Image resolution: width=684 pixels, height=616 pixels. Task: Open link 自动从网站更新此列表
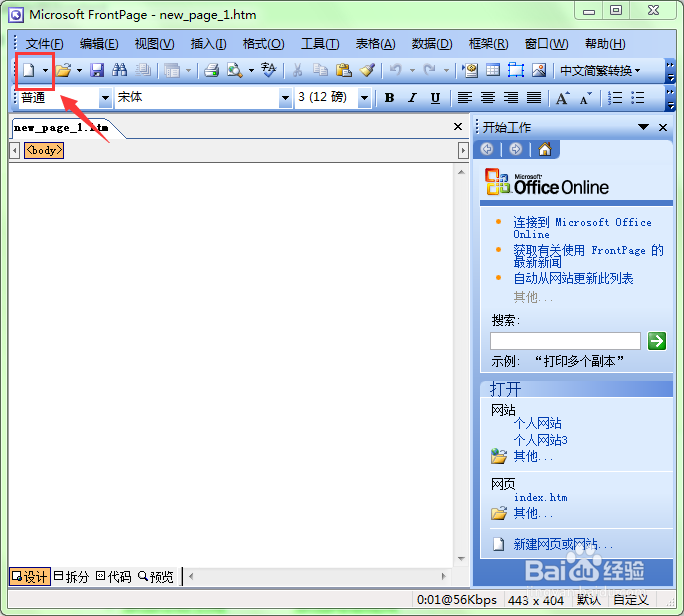(573, 278)
